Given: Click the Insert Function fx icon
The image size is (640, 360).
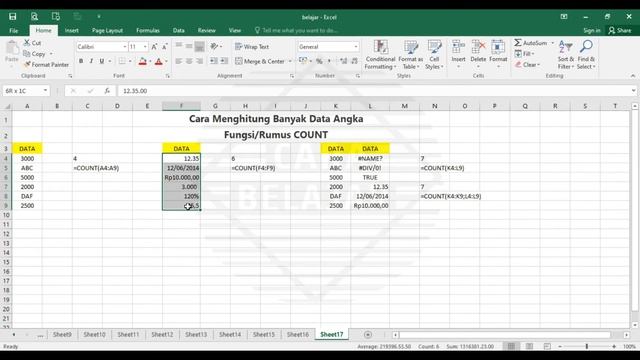Looking at the screenshot, I should pos(107,91).
